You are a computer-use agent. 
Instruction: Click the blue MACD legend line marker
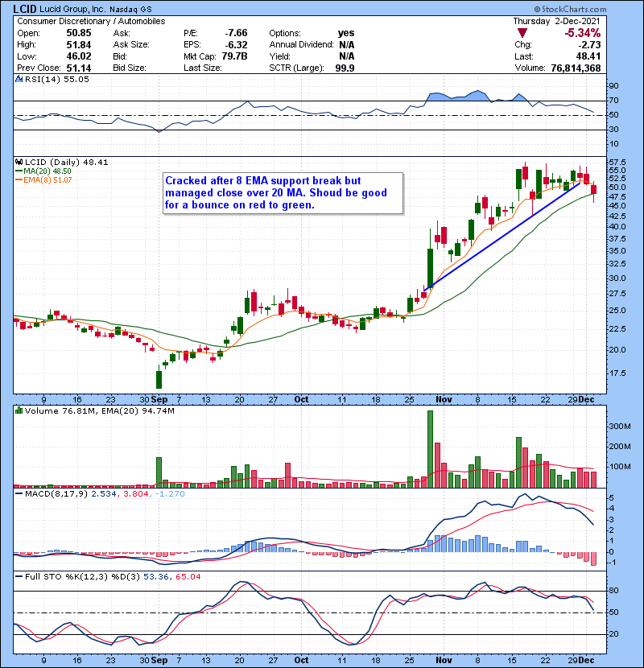[x=19, y=494]
